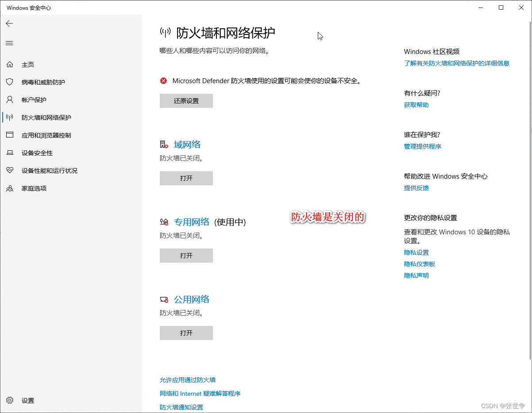
Task: Click the domain network building icon
Action: point(164,144)
